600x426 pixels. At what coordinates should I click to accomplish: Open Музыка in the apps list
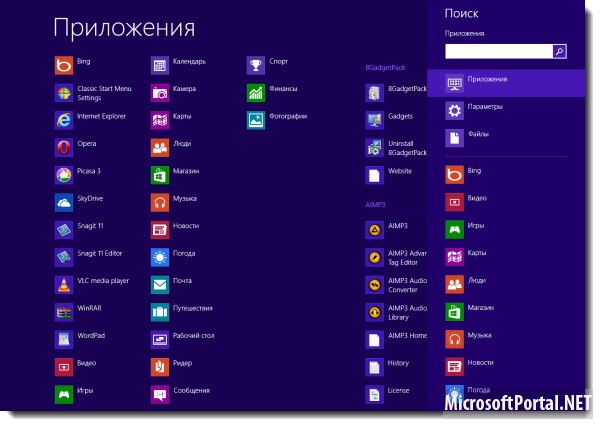pos(174,202)
